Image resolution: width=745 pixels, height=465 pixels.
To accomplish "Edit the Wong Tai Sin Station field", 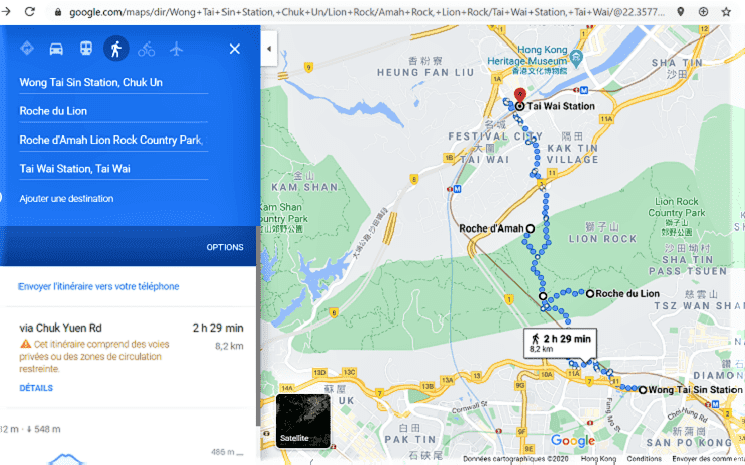I will pos(114,83).
